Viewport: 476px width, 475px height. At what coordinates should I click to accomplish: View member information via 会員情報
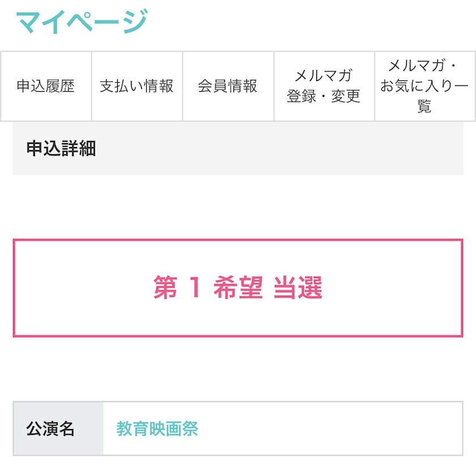click(x=228, y=87)
